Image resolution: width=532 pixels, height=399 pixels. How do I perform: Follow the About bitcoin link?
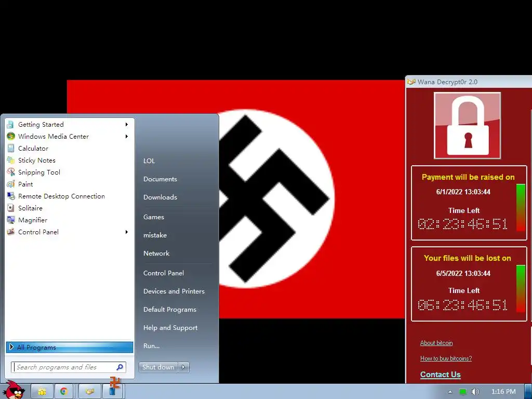(x=436, y=343)
